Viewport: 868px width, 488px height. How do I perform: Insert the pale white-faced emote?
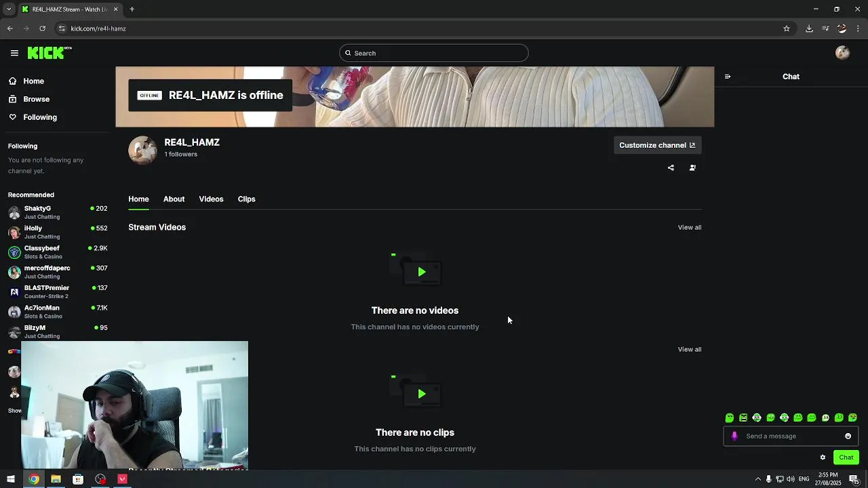[x=825, y=418]
